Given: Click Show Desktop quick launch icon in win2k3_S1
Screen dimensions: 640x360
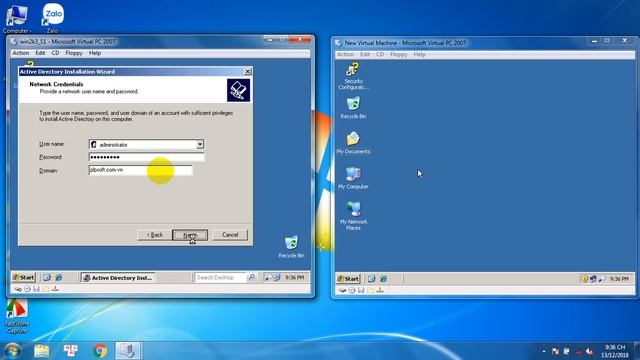Looking at the screenshot, I should 47,278.
